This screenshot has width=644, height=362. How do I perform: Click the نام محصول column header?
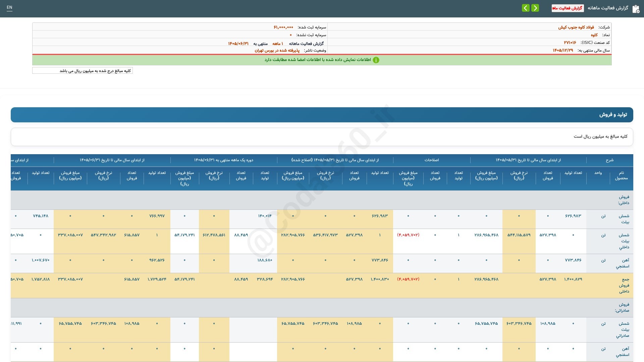click(621, 175)
